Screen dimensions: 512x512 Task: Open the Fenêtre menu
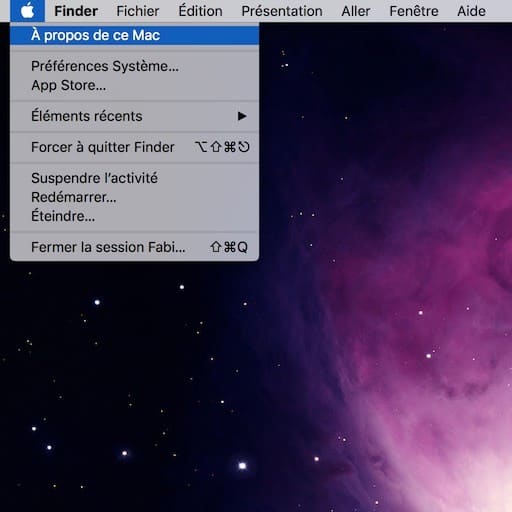tap(414, 11)
